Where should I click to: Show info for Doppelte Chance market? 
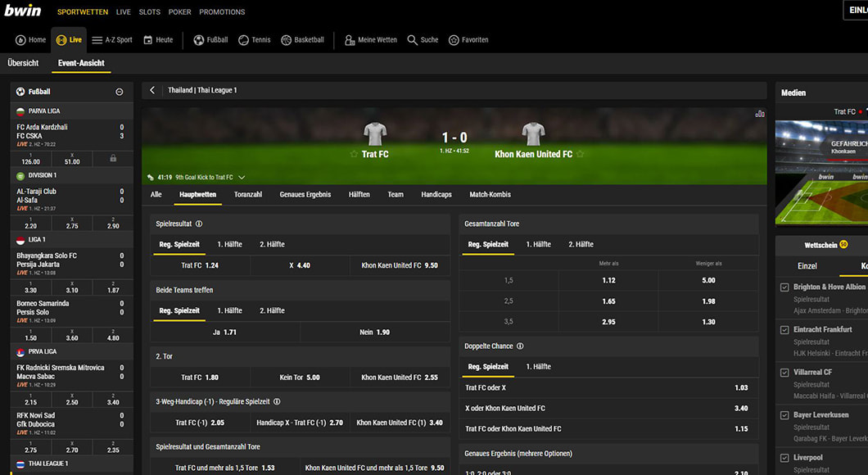(520, 346)
